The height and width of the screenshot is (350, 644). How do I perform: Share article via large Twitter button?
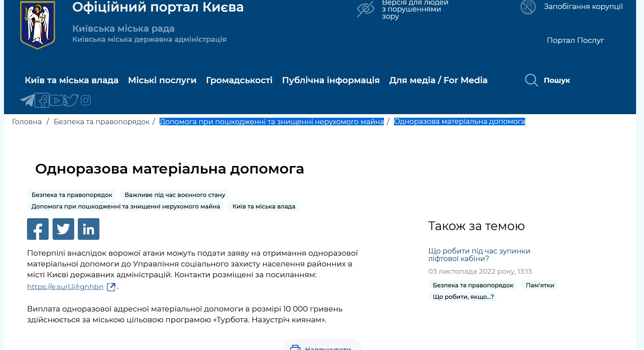[x=63, y=229]
